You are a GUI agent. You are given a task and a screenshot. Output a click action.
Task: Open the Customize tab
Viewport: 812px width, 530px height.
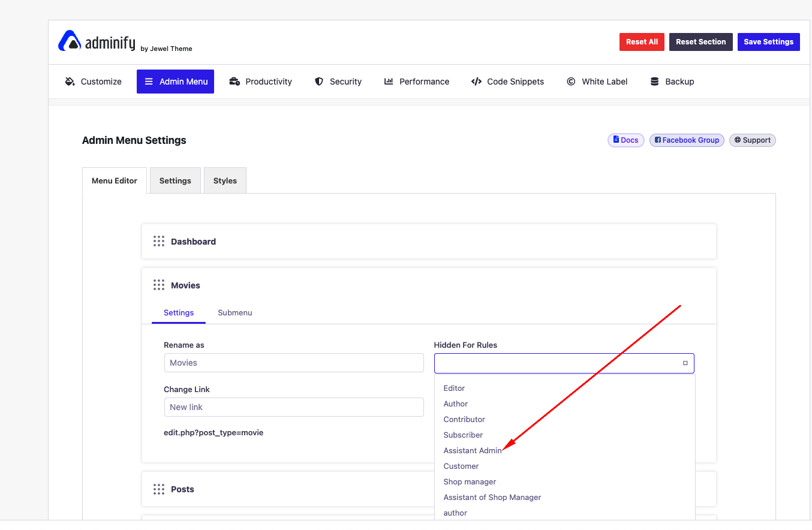tap(94, 82)
